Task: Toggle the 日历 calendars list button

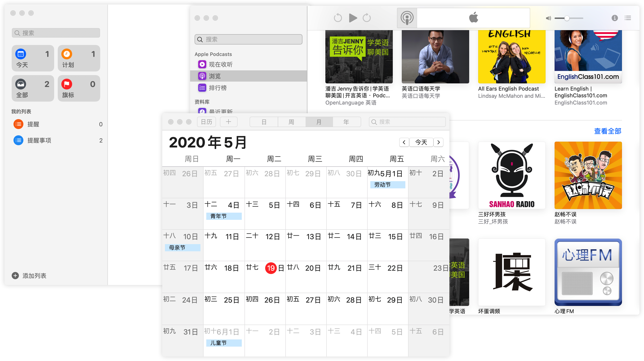Action: [207, 122]
